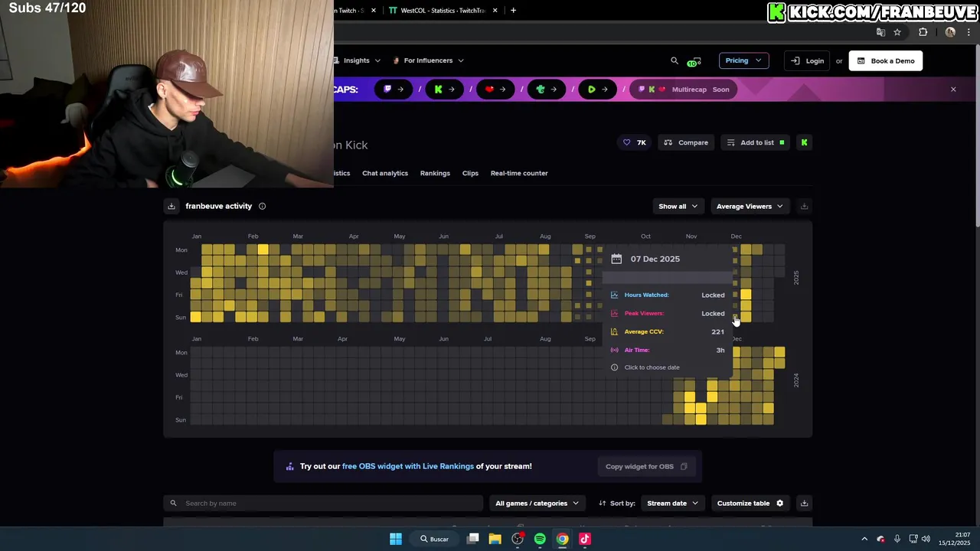Open the site search magnifier icon

click(675, 60)
